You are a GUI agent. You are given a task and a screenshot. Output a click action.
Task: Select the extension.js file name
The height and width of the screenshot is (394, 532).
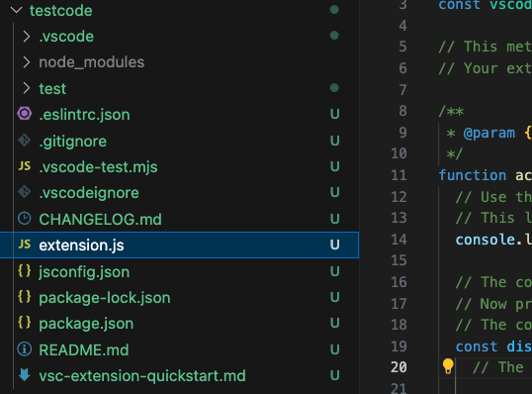coord(81,246)
